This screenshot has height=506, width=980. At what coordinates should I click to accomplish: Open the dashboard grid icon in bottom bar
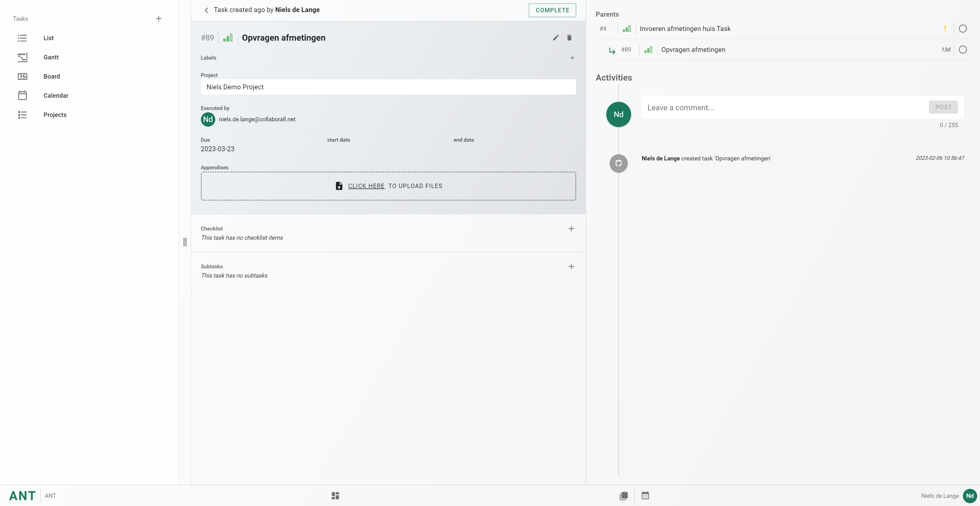pyautogui.click(x=335, y=496)
